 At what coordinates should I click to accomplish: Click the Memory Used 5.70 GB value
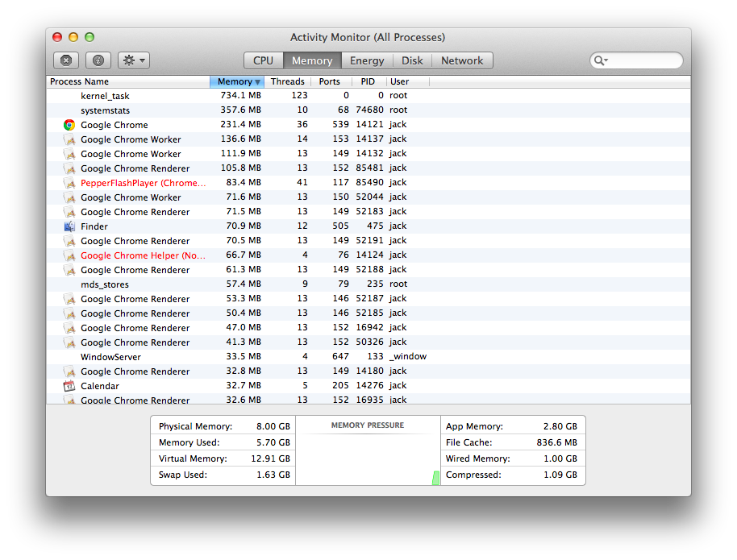(273, 442)
